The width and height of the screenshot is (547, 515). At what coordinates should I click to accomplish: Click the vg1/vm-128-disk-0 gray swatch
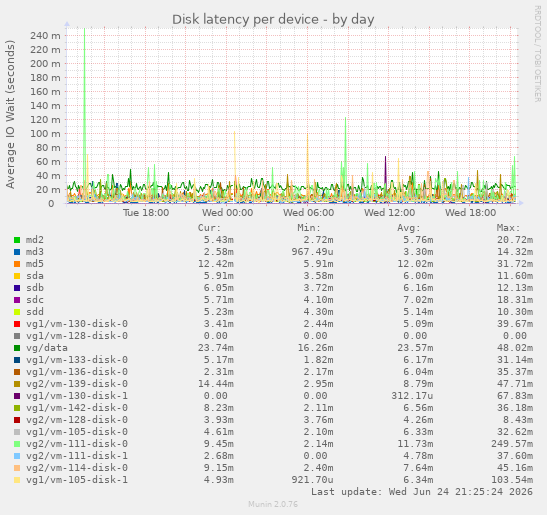pyautogui.click(x=17, y=336)
